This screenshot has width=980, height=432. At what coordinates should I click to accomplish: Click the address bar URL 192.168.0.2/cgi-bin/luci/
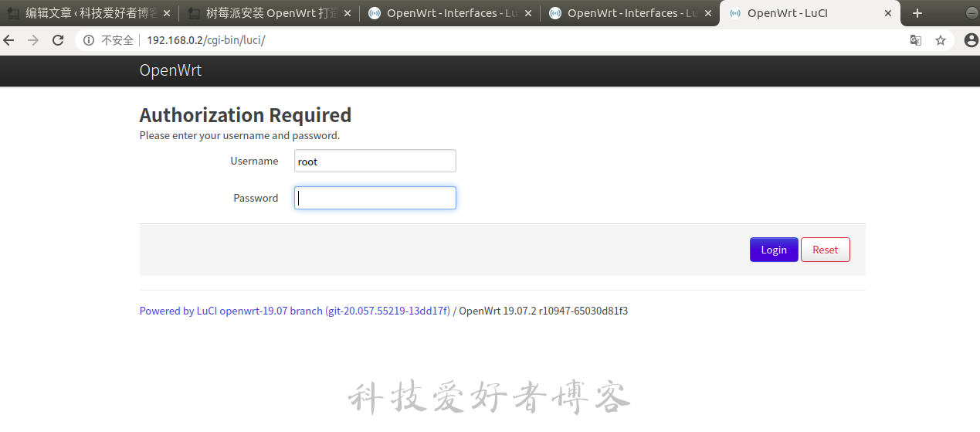pyautogui.click(x=206, y=40)
